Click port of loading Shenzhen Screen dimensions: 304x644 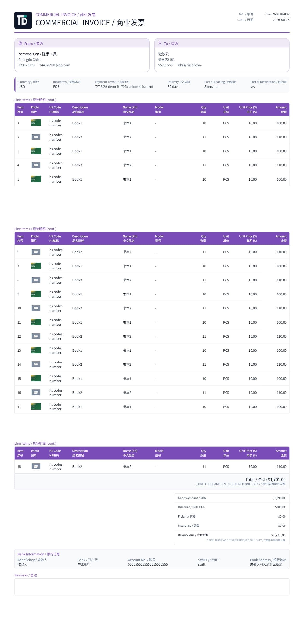(x=212, y=87)
